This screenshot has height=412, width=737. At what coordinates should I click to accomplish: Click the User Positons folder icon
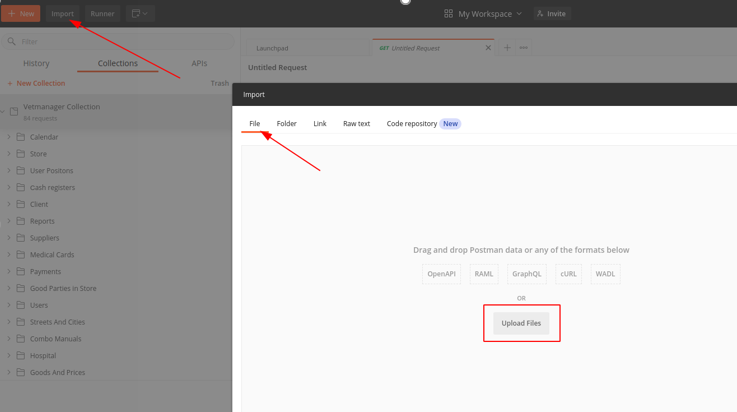21,171
